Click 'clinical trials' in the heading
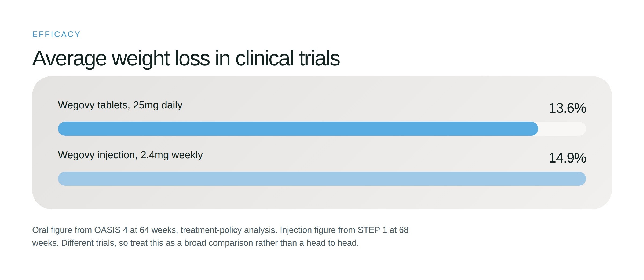Screen dimensions: 644x280 point(287,58)
